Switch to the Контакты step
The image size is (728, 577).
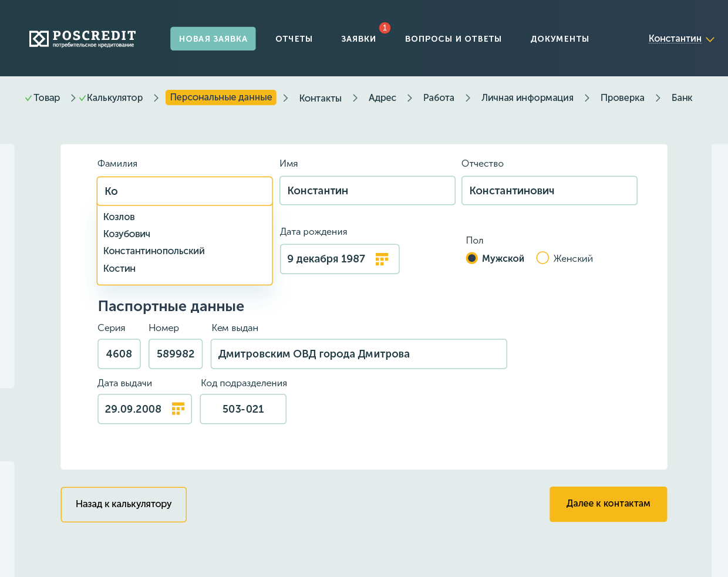pyautogui.click(x=320, y=98)
